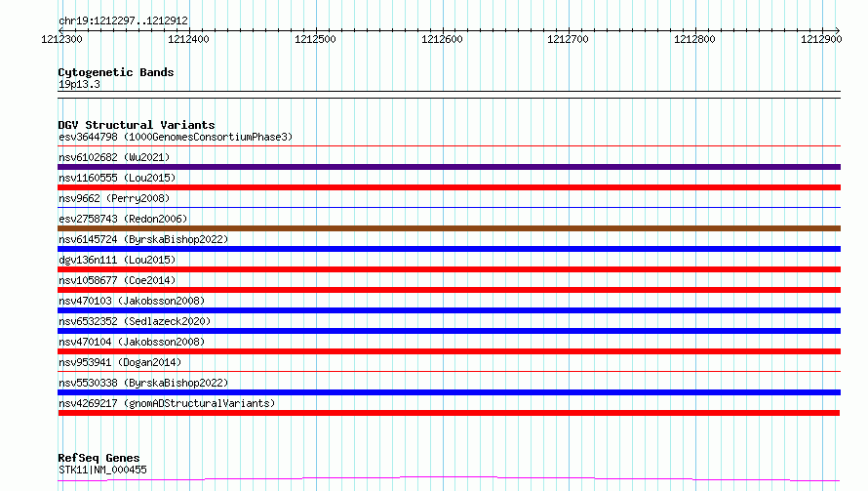The height and width of the screenshot is (491, 868).
Task: Click the red nsv1058677 variant bar
Action: coord(449,290)
